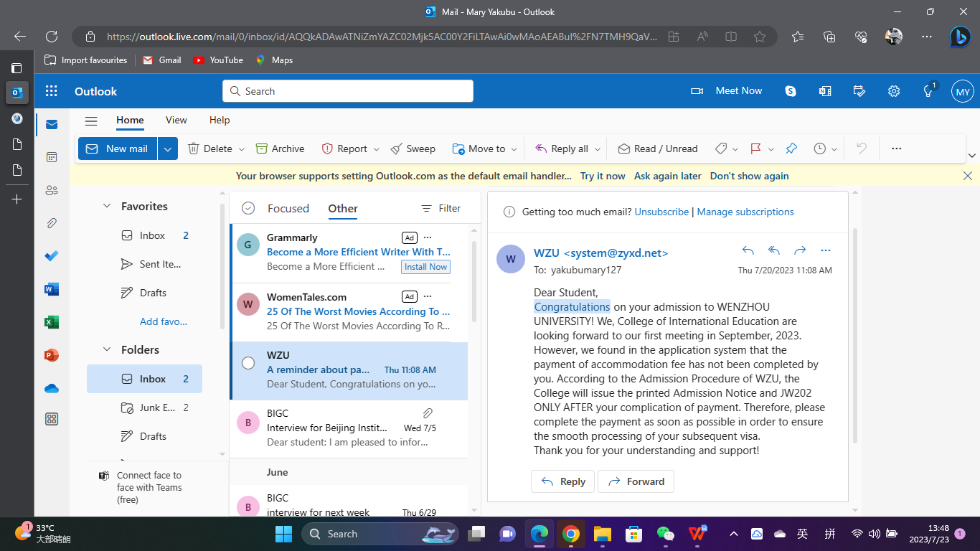This screenshot has height=551, width=980.
Task: Toggle the hamburger navigation pane button
Action: pyautogui.click(x=91, y=121)
